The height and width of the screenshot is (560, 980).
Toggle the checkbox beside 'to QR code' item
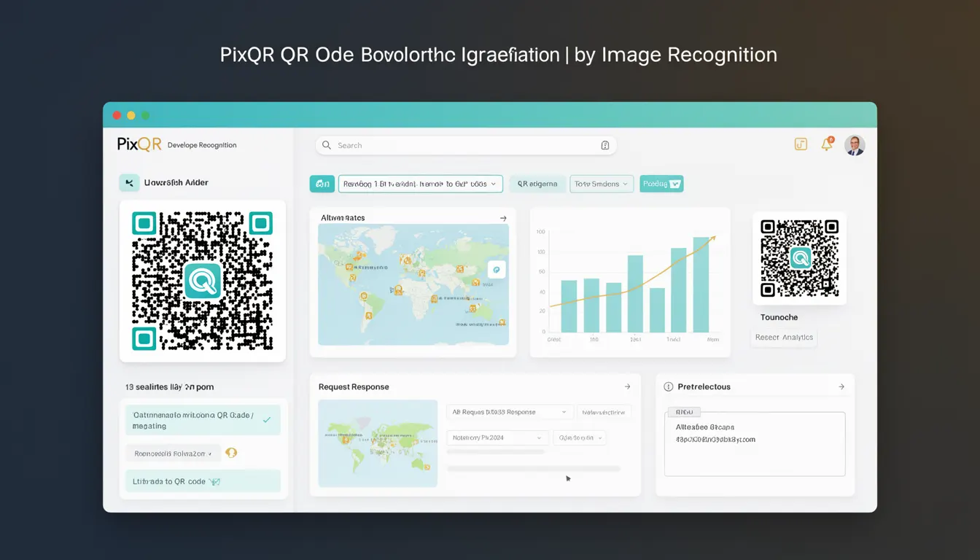214,482
